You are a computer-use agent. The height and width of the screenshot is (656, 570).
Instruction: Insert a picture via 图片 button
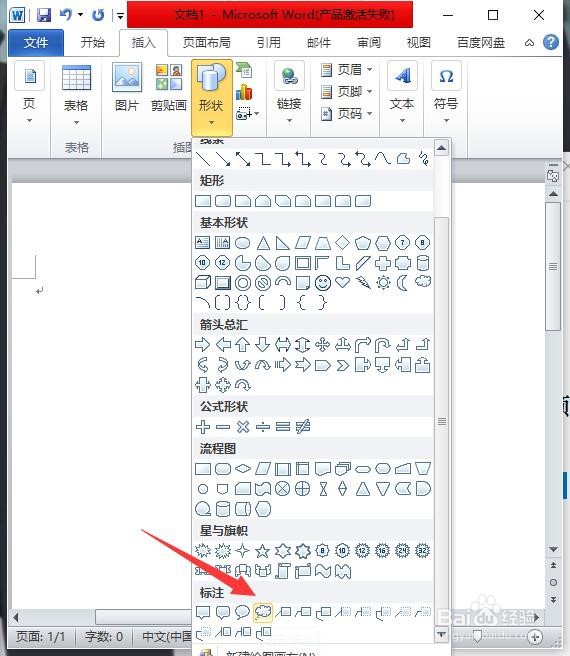click(127, 87)
